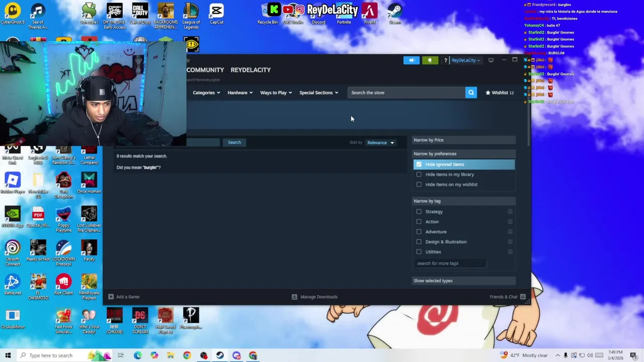Expand Show selected types section
This screenshot has width=644, height=362.
[464, 281]
